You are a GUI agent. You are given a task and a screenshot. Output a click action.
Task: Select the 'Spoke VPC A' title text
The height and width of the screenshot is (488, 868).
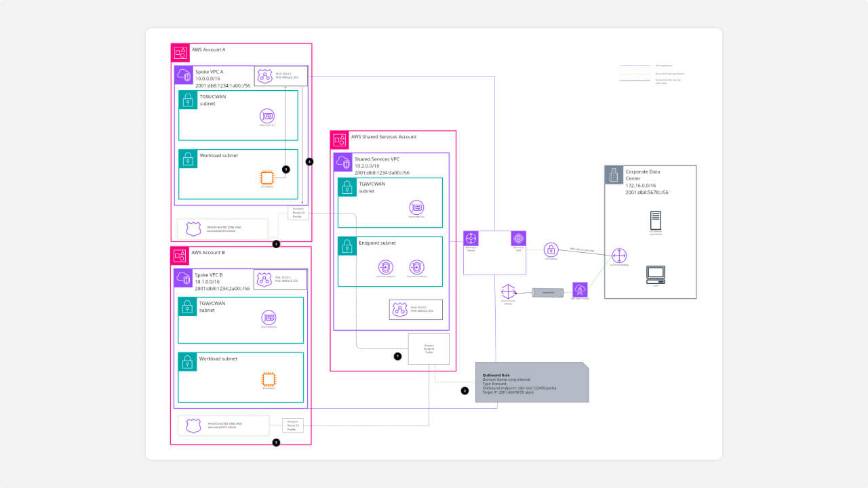click(209, 71)
